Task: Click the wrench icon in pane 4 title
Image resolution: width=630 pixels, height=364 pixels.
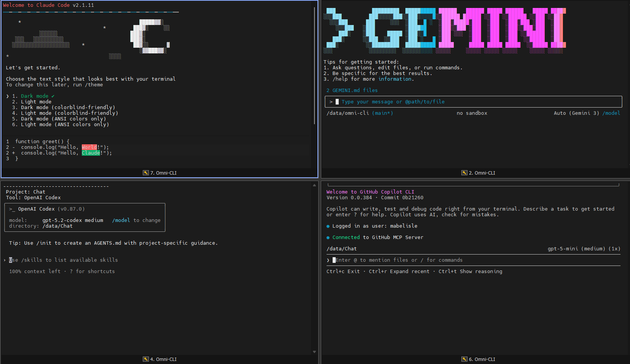Action: pyautogui.click(x=145, y=359)
